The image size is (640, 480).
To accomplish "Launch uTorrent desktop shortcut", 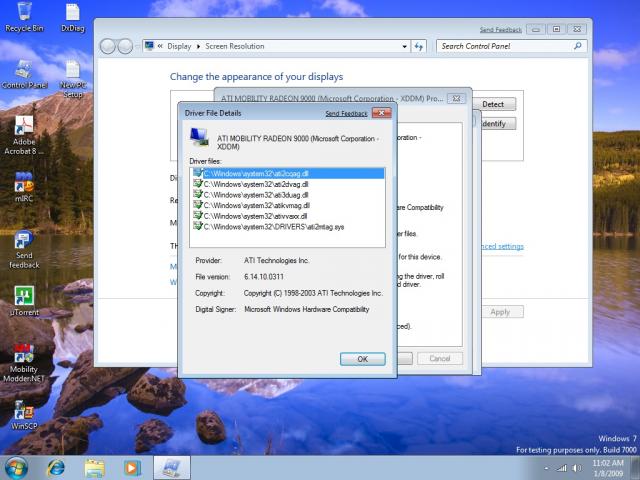I will (24, 301).
